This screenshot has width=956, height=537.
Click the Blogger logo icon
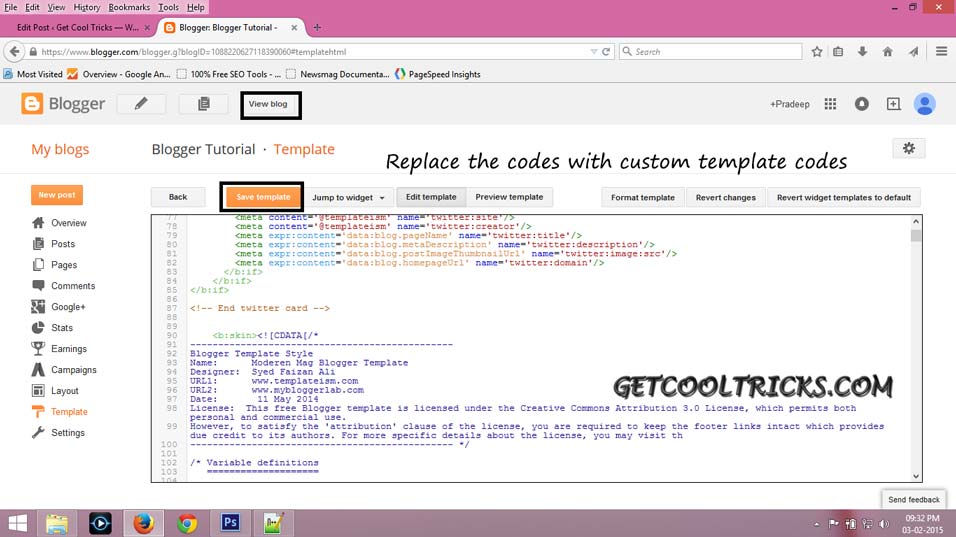[x=32, y=104]
